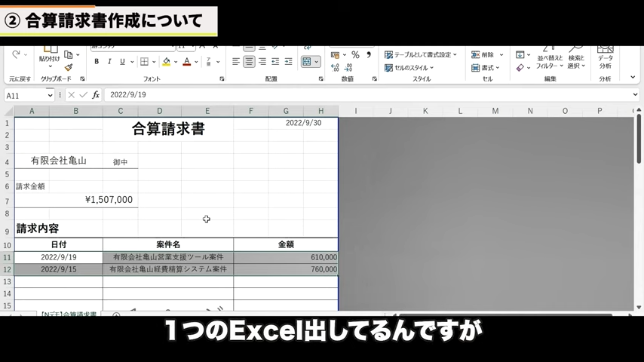This screenshot has width=644, height=362.
Task: Collapse the ribbon with the chevron
Action: (633, 77)
